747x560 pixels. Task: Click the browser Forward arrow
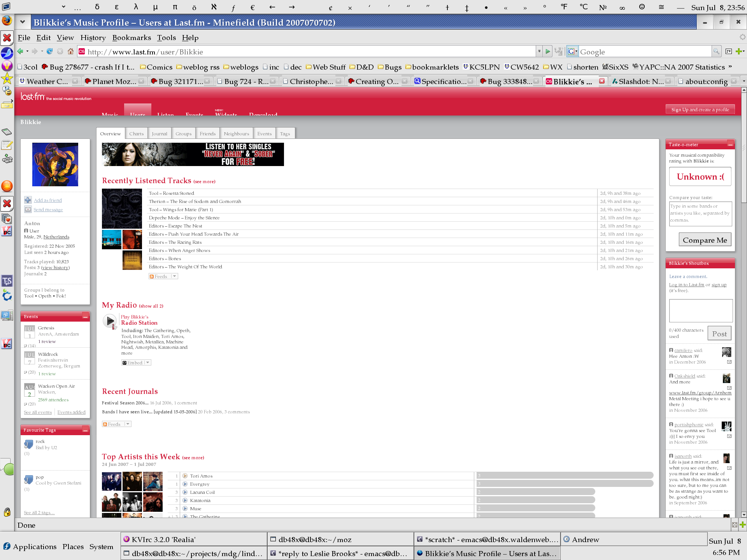35,51
